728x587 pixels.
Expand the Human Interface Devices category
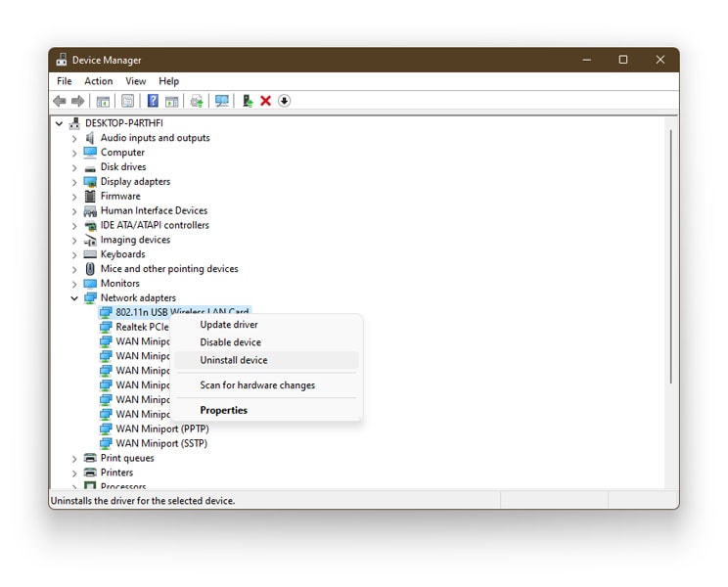74,211
